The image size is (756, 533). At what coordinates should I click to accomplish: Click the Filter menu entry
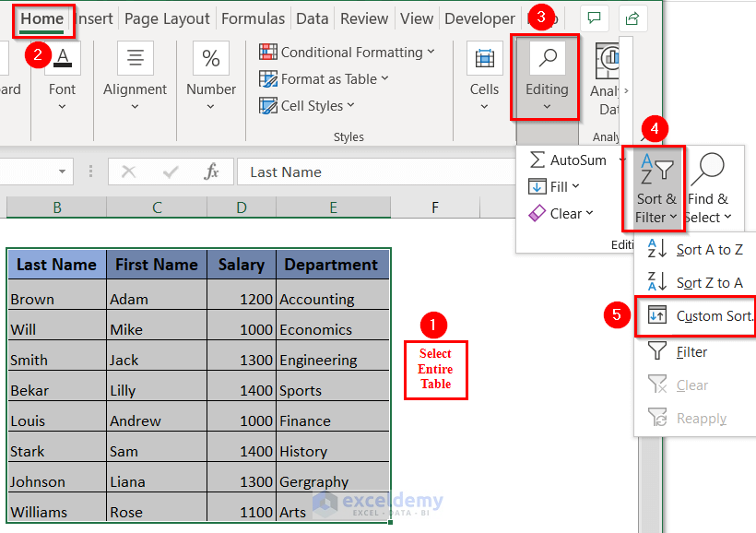tap(694, 351)
